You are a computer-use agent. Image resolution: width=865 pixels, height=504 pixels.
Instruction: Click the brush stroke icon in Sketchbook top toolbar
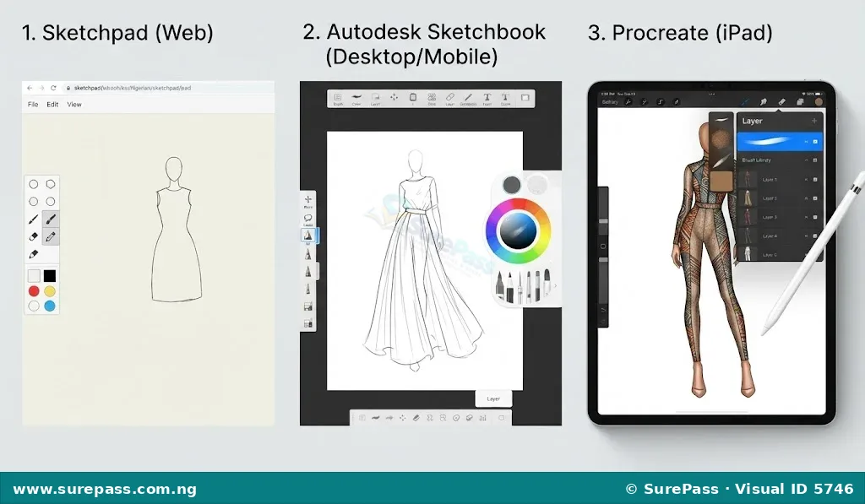(x=356, y=96)
